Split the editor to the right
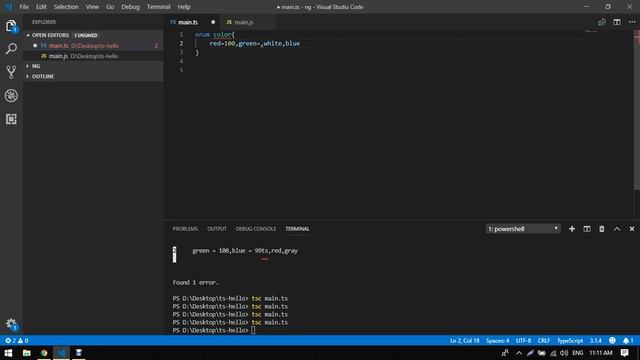The image size is (640, 360). pos(617,22)
